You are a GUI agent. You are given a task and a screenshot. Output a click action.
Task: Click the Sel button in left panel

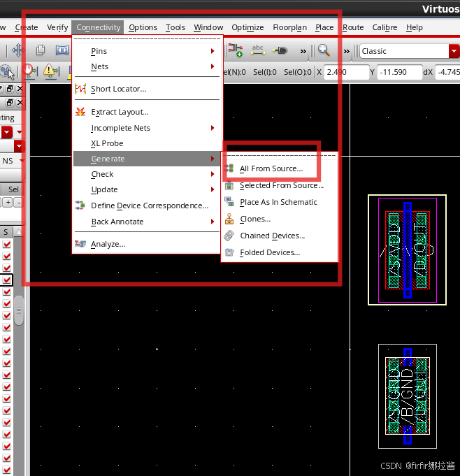13,189
